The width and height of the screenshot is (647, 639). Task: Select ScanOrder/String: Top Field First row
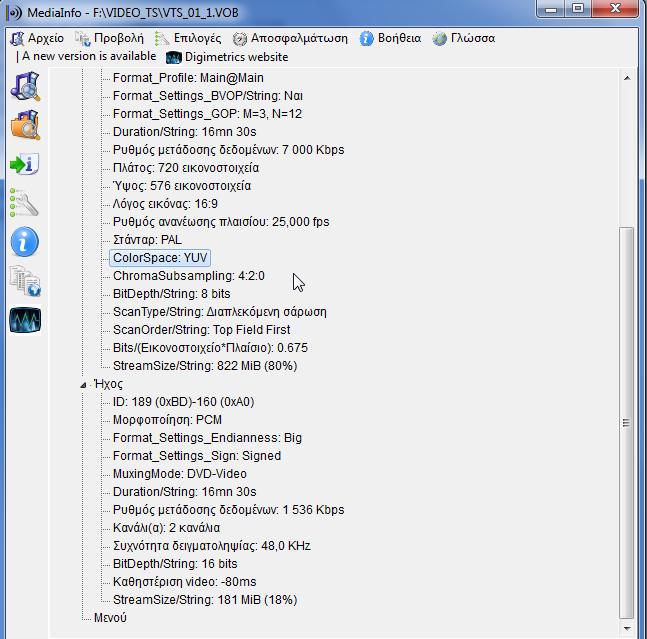[x=201, y=330]
